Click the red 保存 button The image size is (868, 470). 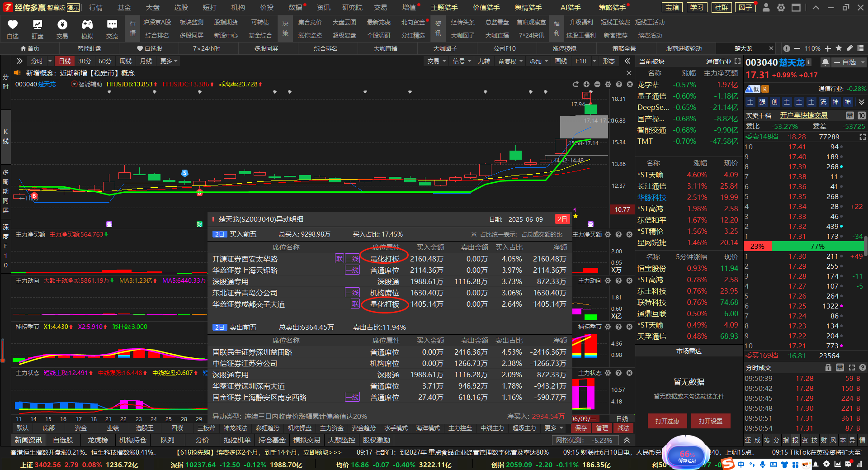click(580, 428)
